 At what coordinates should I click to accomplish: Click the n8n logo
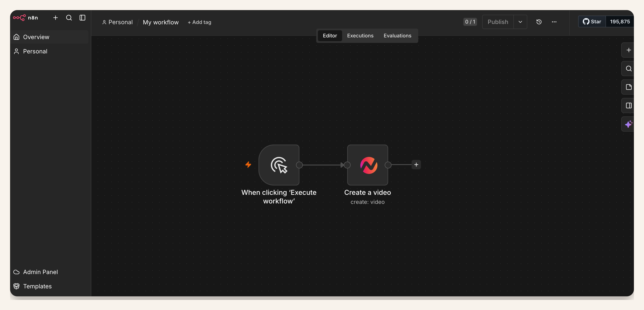(25, 18)
